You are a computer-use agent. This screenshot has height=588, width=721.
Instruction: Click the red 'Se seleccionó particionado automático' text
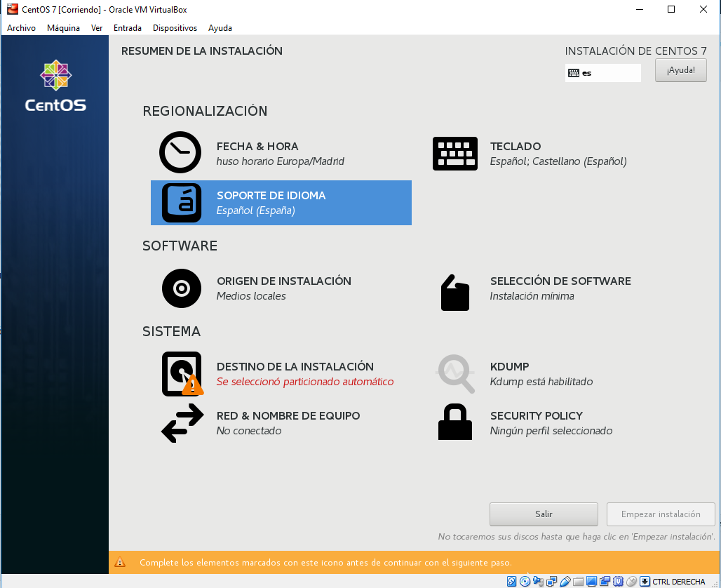click(305, 382)
